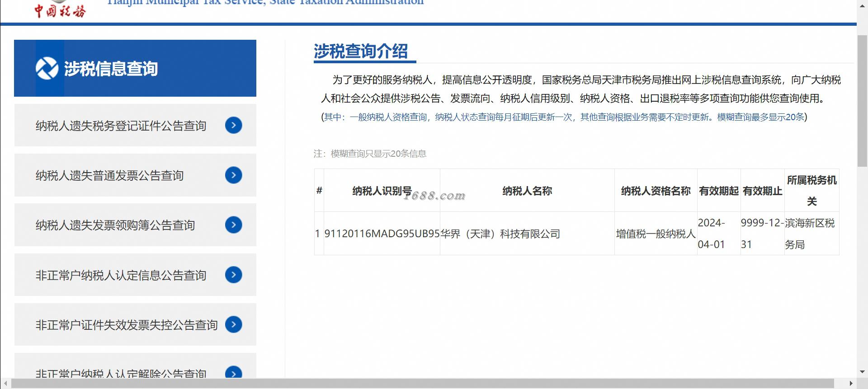
Task: Click the horizontal scrollbar thumb
Action: point(423,384)
